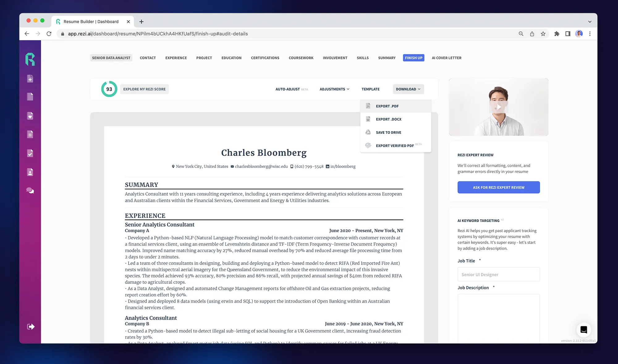The image size is (618, 364).
Task: Click the Rezi logo in sidebar
Action: pos(30,59)
